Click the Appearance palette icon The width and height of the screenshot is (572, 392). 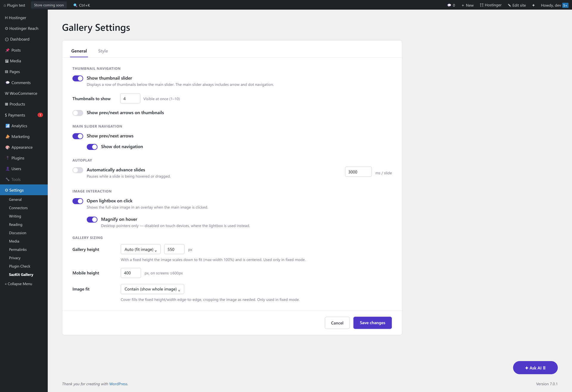click(7, 147)
